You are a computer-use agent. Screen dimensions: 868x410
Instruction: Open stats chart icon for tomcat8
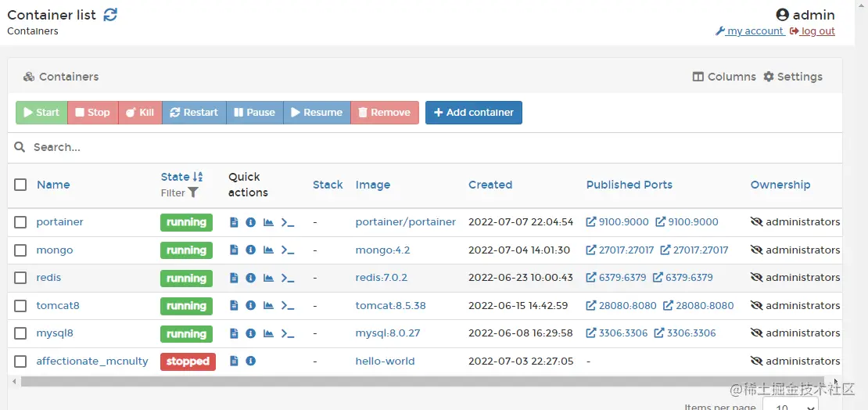pyautogui.click(x=268, y=305)
